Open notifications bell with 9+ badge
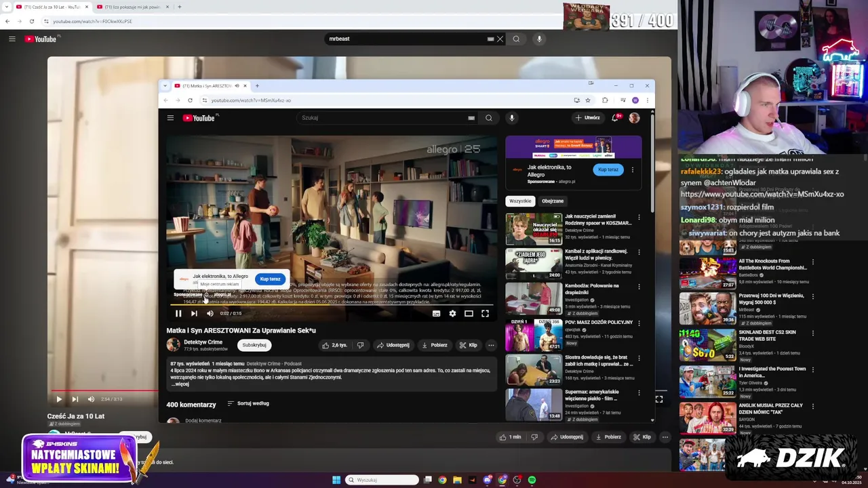Screen dimensions: 868x488 (x=615, y=118)
